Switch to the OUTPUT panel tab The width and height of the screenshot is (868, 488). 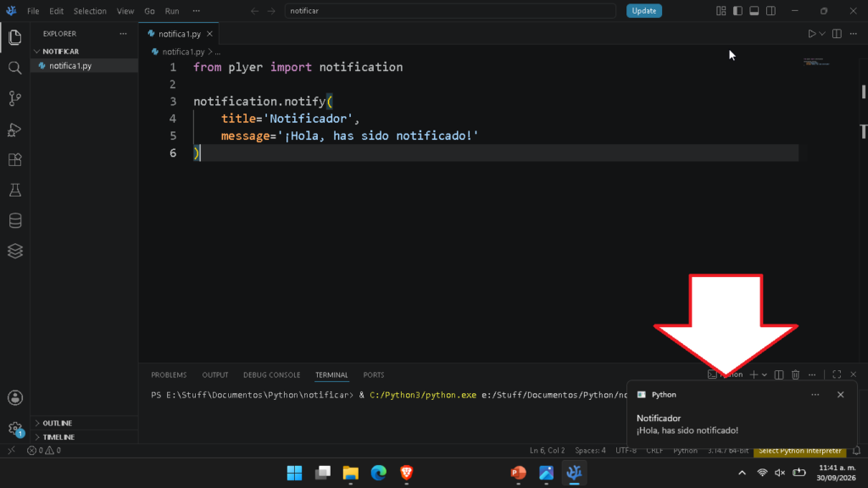tap(214, 374)
